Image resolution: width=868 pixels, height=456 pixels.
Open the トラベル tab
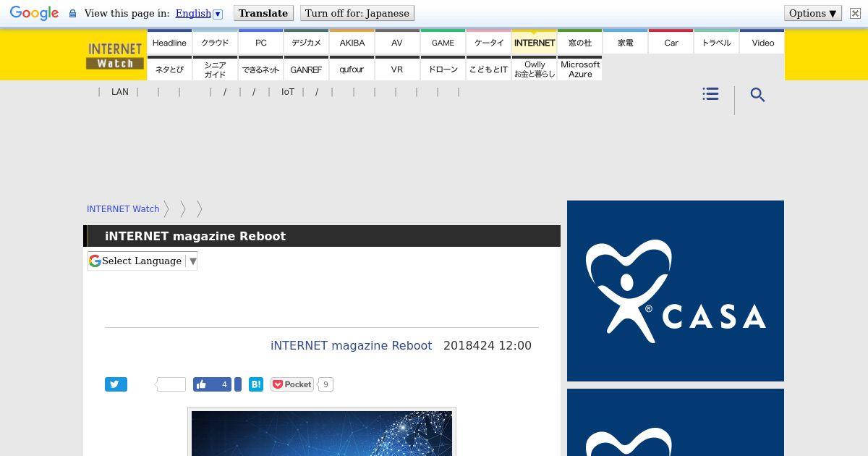coord(716,42)
